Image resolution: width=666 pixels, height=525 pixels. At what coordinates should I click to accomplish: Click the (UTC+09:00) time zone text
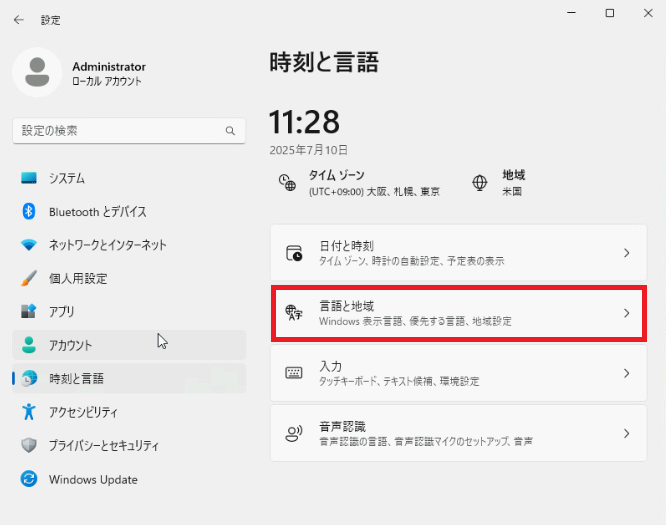(x=374, y=192)
